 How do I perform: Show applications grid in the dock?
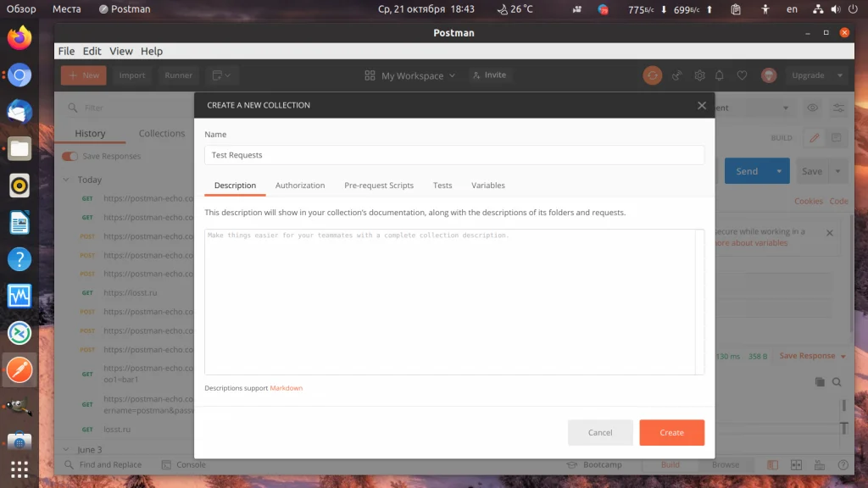pyautogui.click(x=19, y=469)
